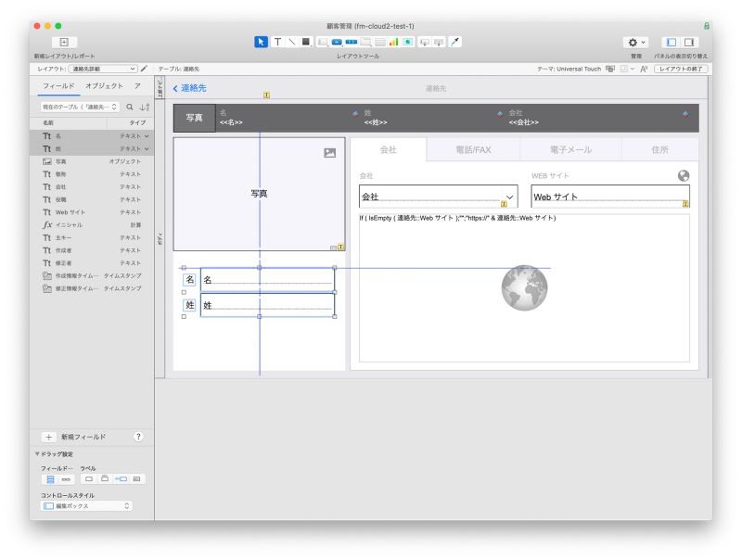Select the Field/Control tool
The image size is (742, 560).
point(322,42)
